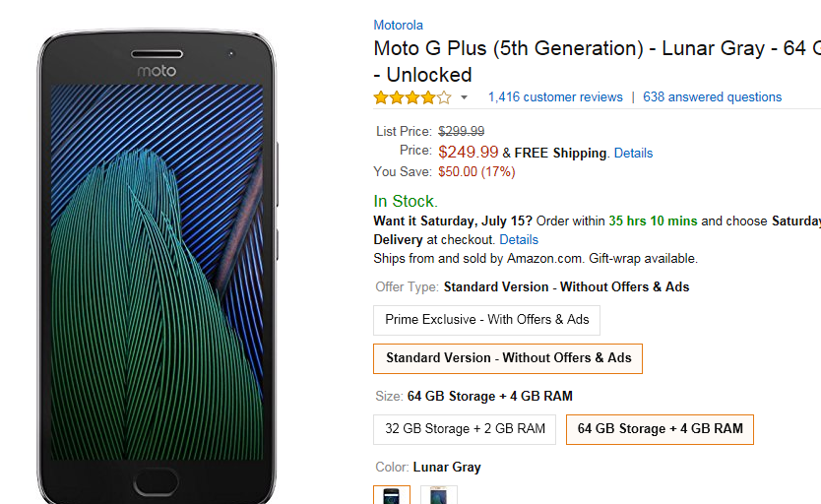Click the Moto G Plus product title
The width and height of the screenshot is (821, 504).
[x=597, y=61]
